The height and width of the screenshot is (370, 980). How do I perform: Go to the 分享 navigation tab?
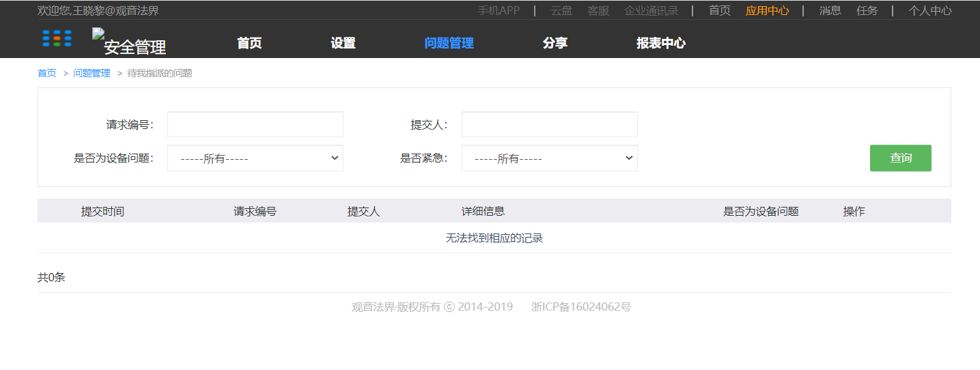tap(555, 43)
